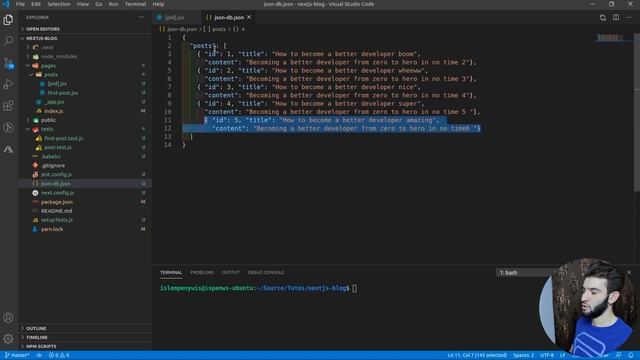The width and height of the screenshot is (640, 360).
Task: Open the Run menu
Action: tap(113, 4)
